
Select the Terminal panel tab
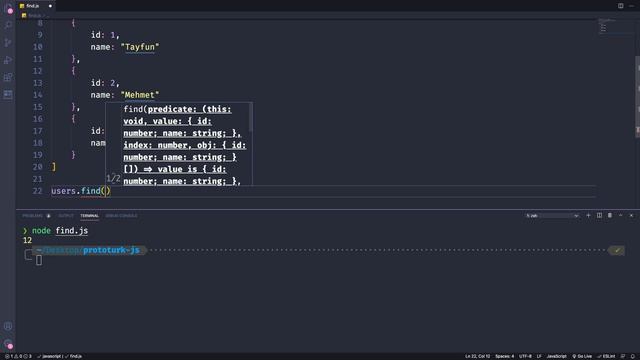89,216
